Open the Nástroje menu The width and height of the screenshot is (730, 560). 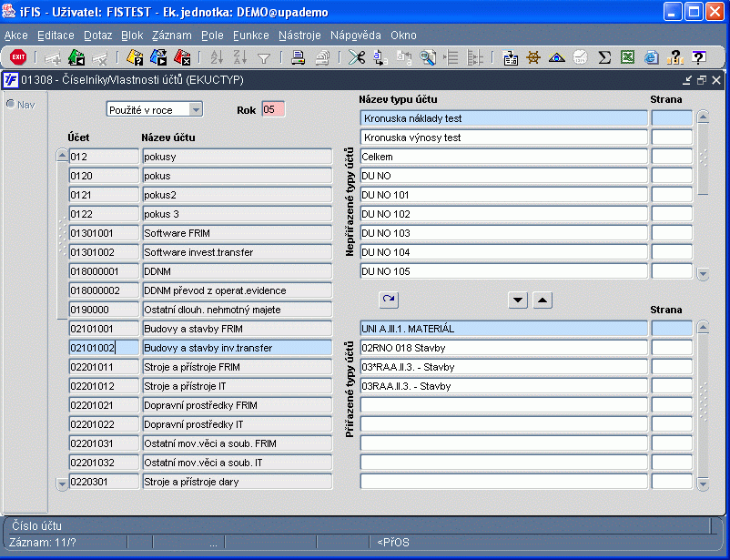click(x=299, y=36)
